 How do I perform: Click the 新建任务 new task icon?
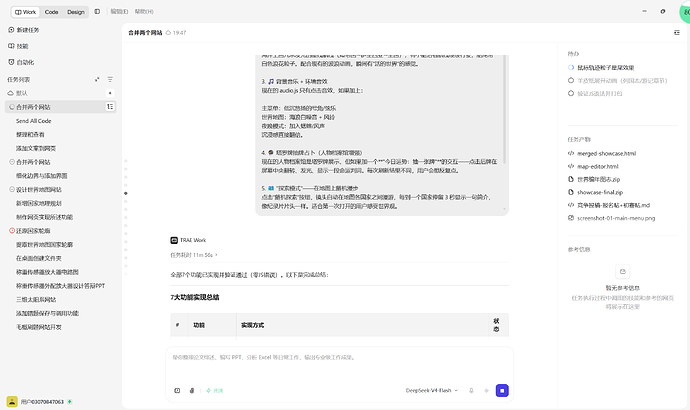11,30
